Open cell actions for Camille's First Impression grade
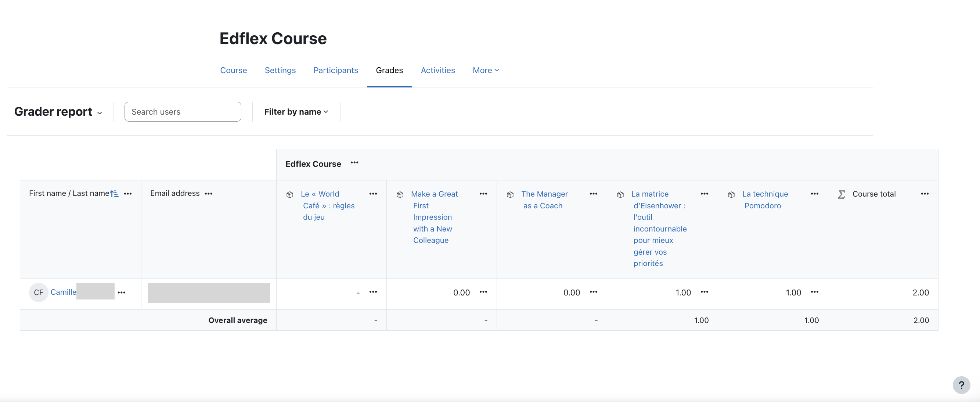This screenshot has height=402, width=980. [483, 292]
